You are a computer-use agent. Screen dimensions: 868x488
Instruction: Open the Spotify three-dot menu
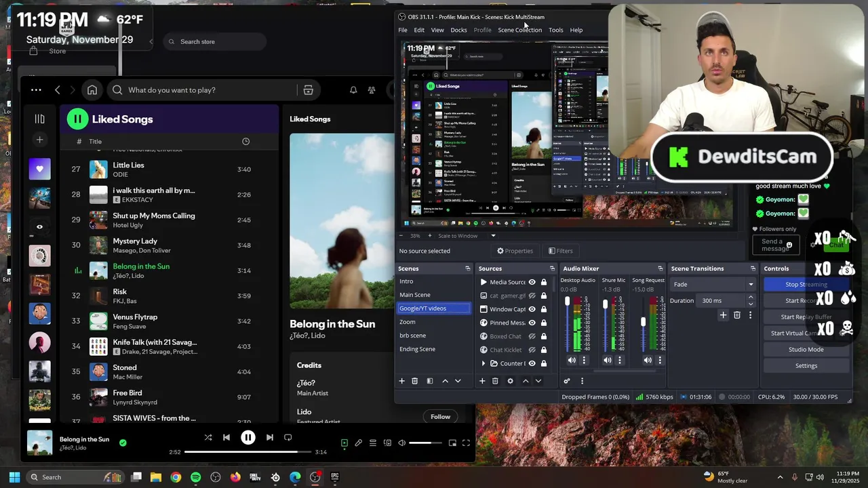pos(36,89)
